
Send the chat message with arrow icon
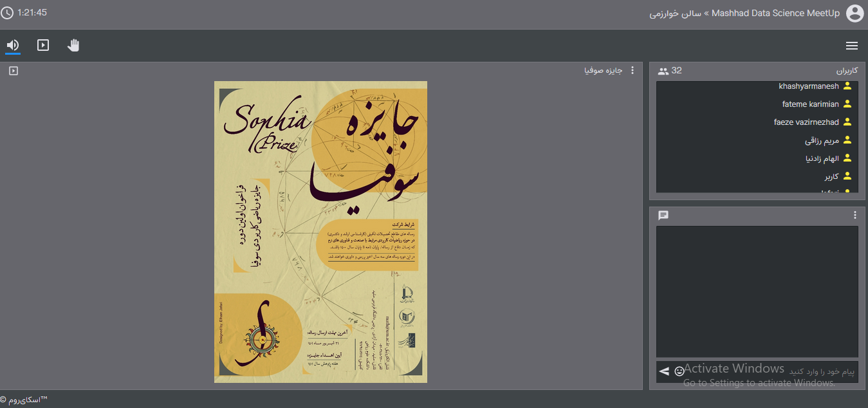664,371
